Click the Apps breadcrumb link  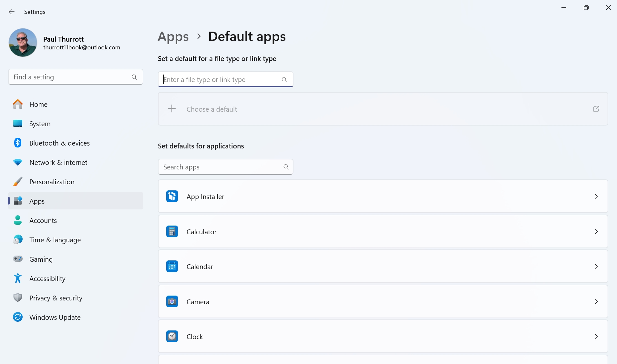(x=173, y=36)
